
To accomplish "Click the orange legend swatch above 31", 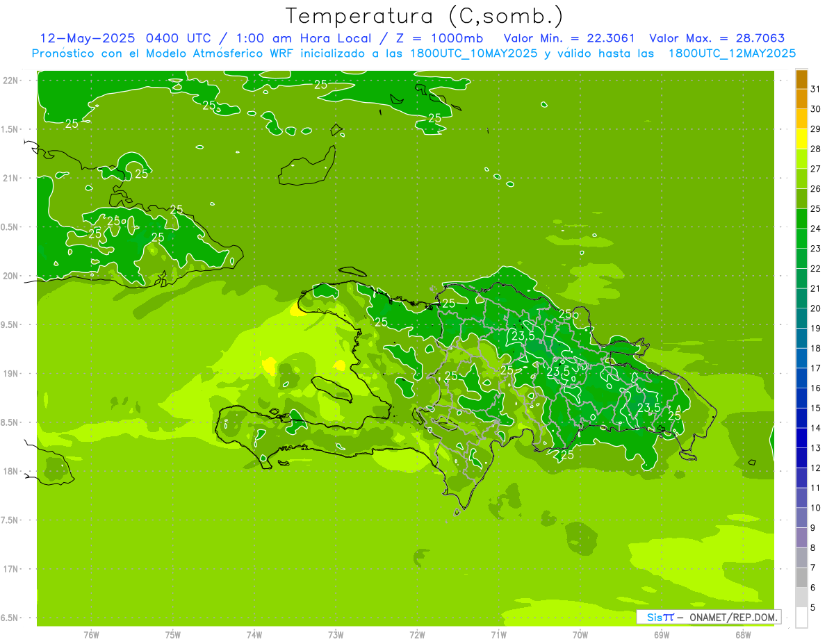I will [801, 79].
